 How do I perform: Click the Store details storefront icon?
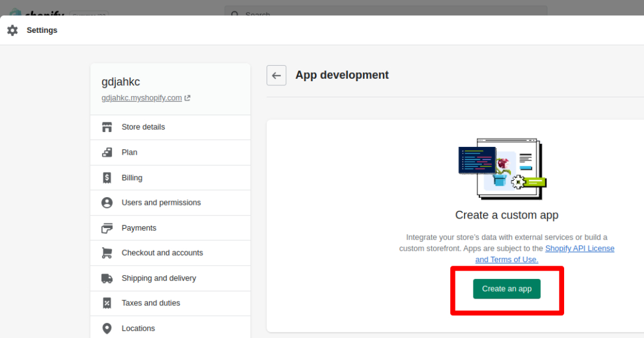107,127
